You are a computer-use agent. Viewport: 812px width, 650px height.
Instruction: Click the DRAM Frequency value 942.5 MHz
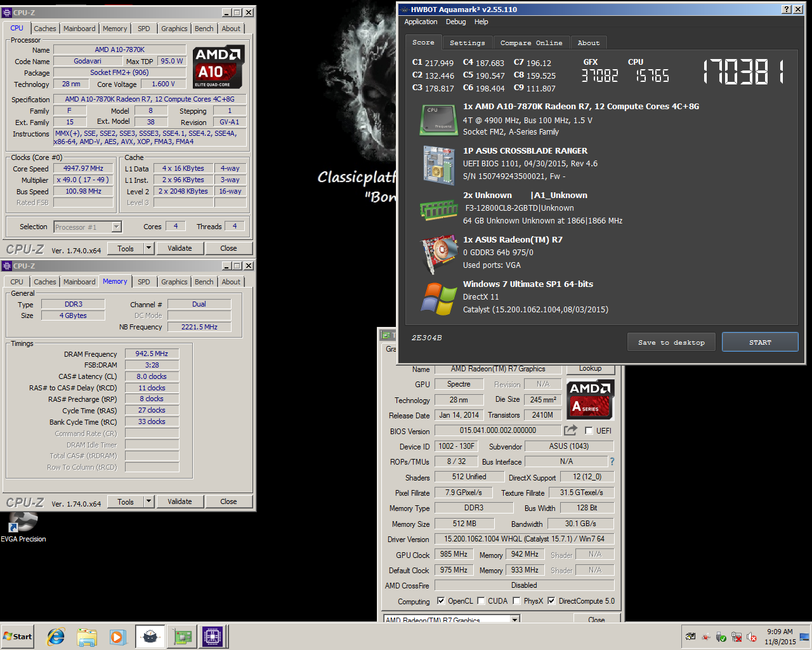(152, 354)
